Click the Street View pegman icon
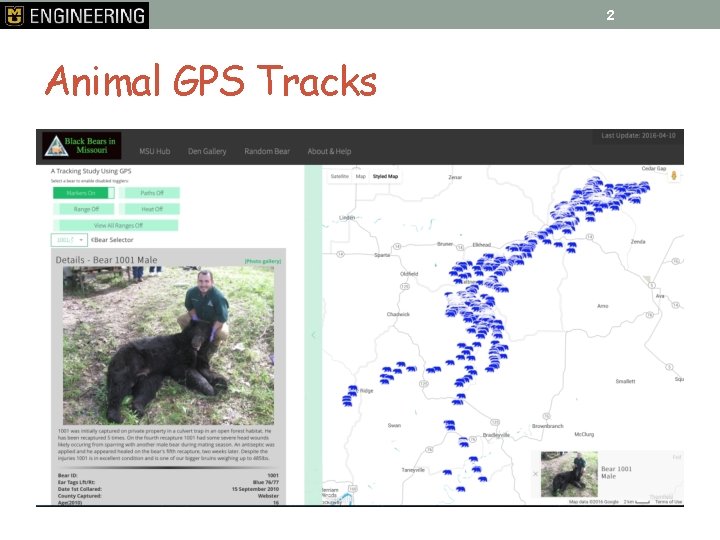This screenshot has height=540, width=720. coord(674,175)
